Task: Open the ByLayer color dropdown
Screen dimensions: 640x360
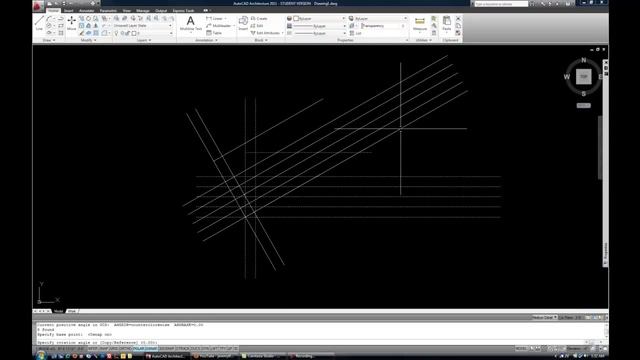Action: tap(319, 18)
